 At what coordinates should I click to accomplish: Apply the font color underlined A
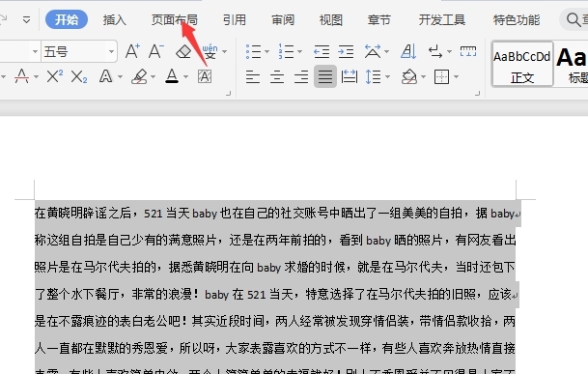click(172, 76)
